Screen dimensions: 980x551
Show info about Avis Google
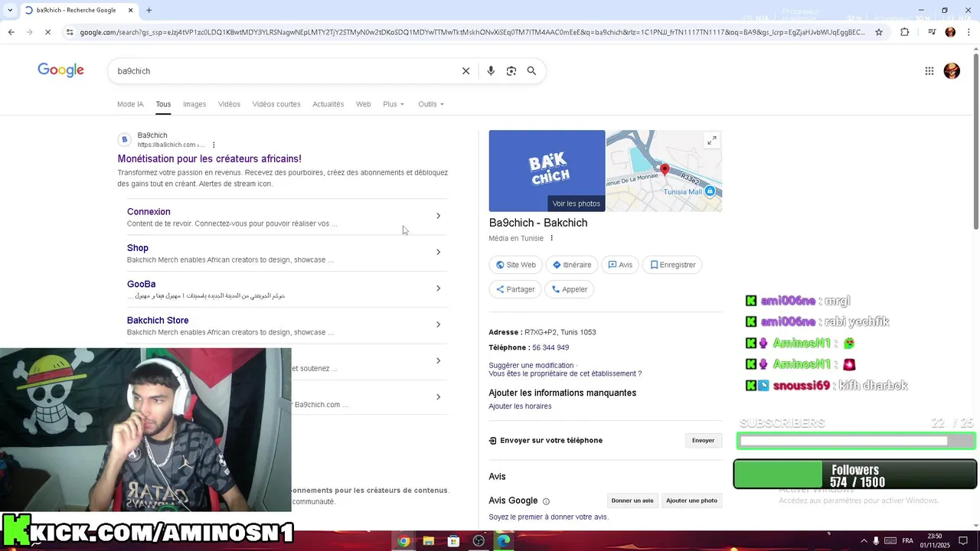(x=546, y=501)
